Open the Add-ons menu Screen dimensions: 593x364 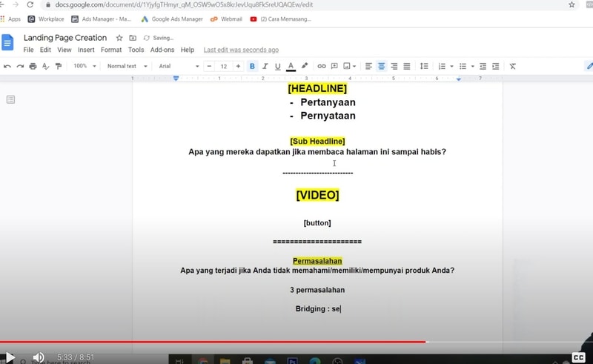[x=162, y=50]
